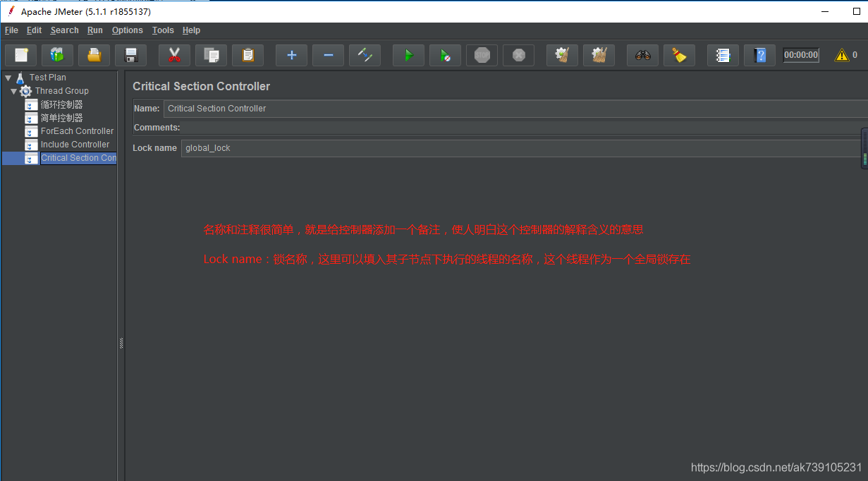Collapse the Test Plan tree node

pos(8,78)
